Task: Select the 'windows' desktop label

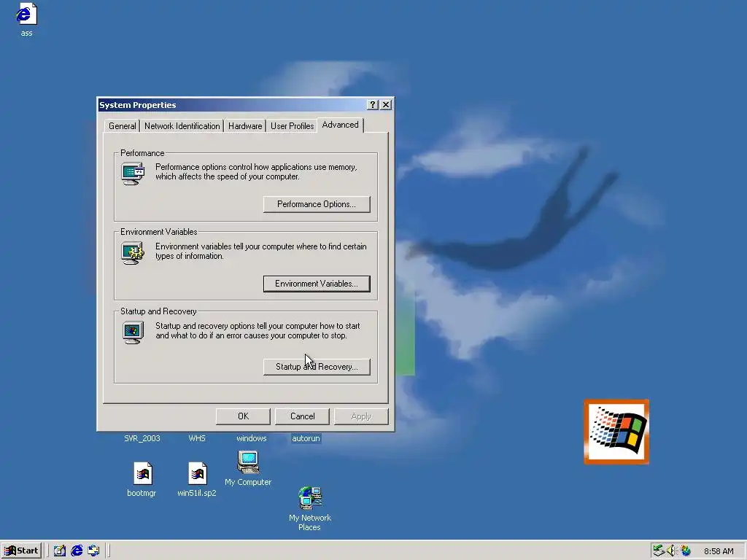Action: pos(252,438)
